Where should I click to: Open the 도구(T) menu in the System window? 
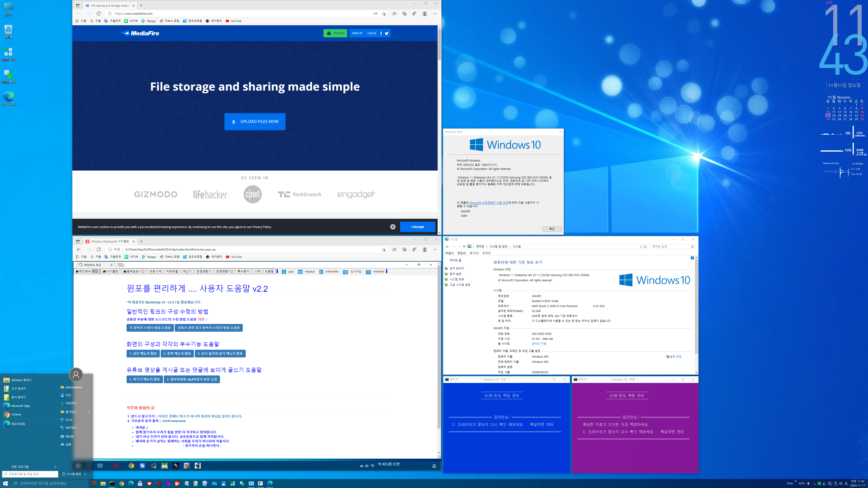click(487, 253)
